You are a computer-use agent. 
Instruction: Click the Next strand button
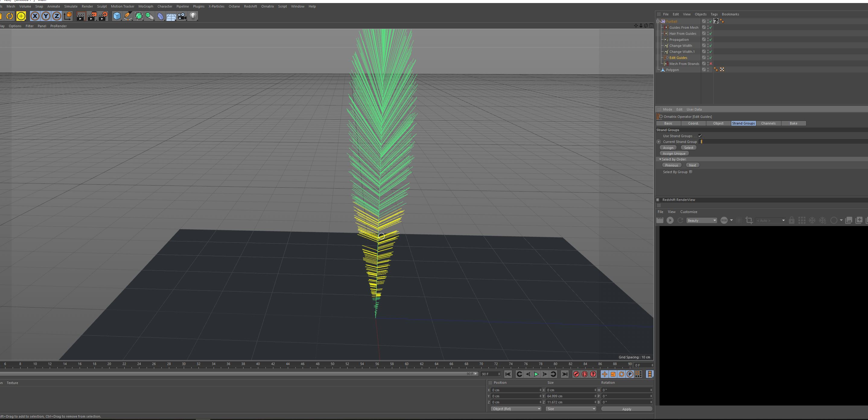pyautogui.click(x=692, y=165)
